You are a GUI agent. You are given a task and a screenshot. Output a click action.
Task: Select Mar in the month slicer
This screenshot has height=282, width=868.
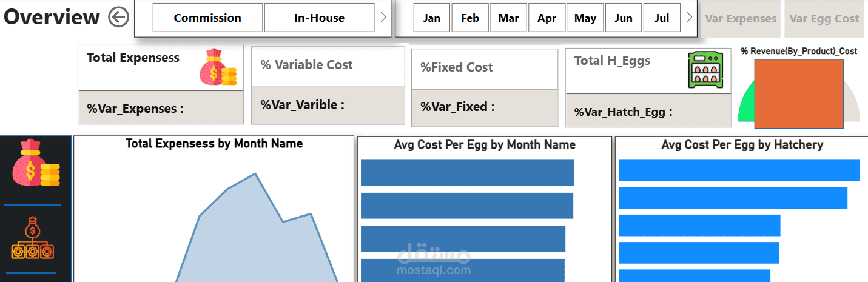pyautogui.click(x=508, y=18)
